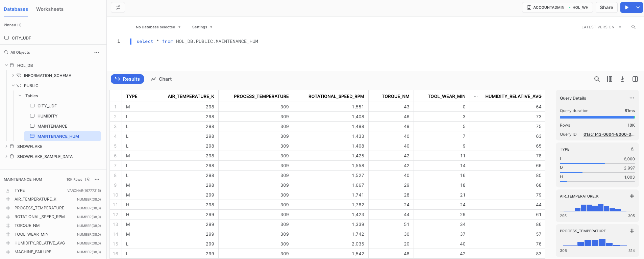This screenshot has height=259, width=644.
Task: Open the Query ID link
Action: tap(609, 134)
